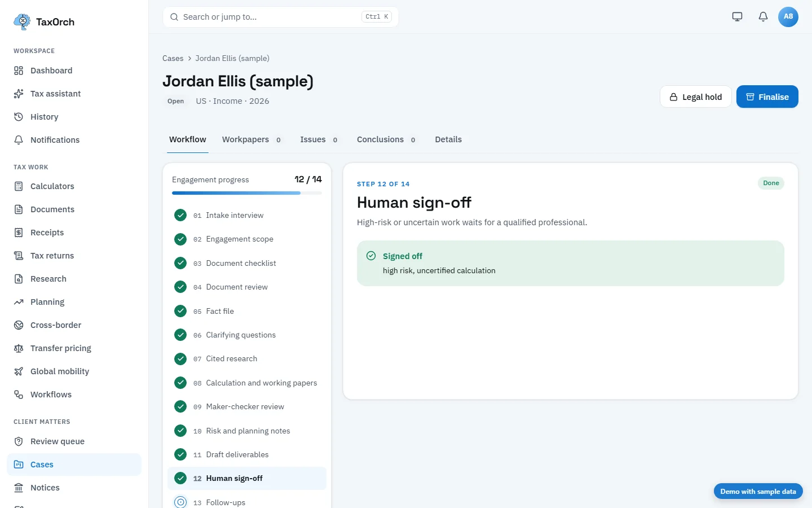812x508 pixels.
Task: Select the Workflow tab
Action: click(x=188, y=139)
